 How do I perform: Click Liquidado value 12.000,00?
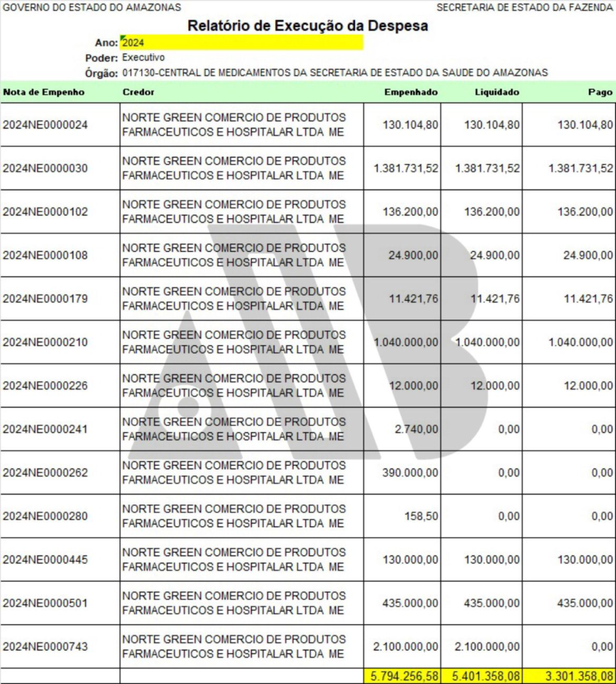pyautogui.click(x=495, y=385)
